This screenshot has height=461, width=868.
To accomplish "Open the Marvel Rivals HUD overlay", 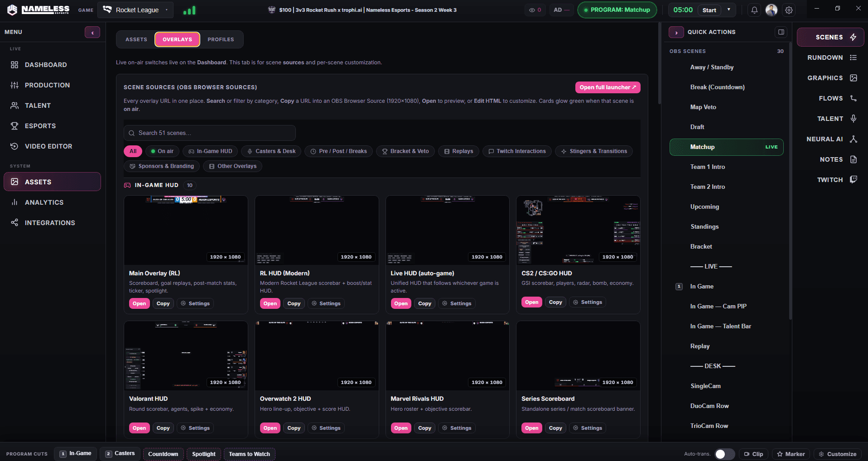I will pyautogui.click(x=401, y=428).
